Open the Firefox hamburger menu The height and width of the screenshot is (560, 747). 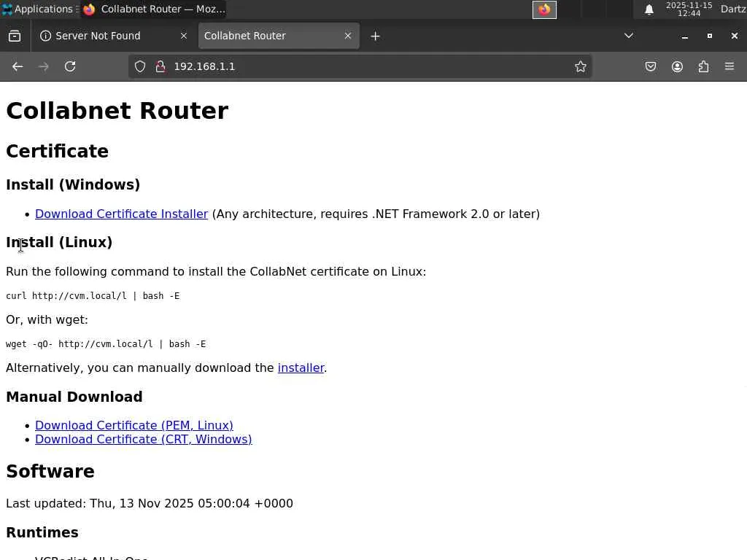(729, 66)
